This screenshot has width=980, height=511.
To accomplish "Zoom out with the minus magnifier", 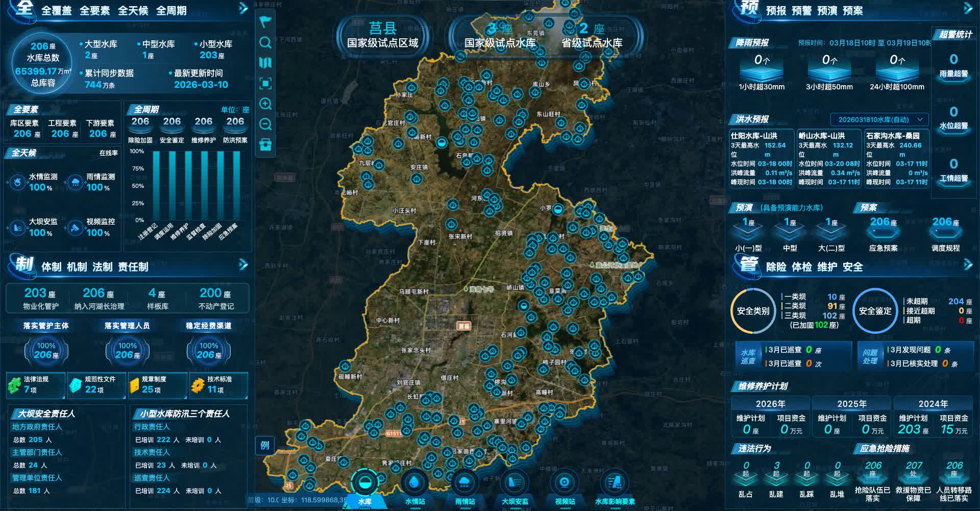I will pos(265,124).
